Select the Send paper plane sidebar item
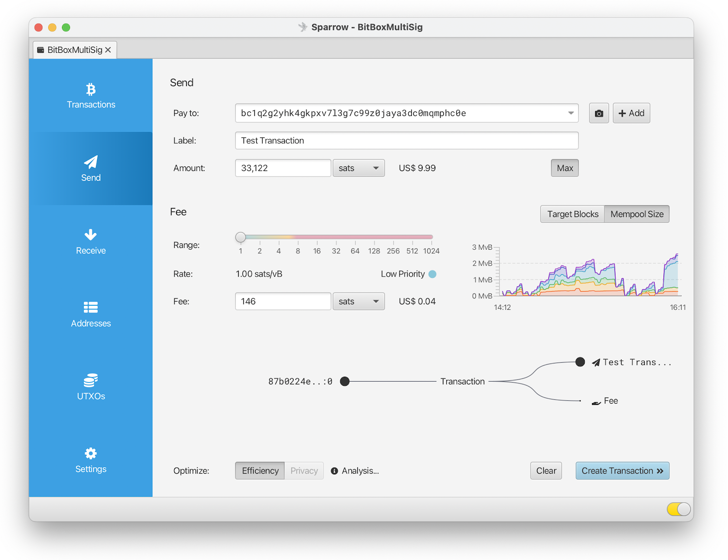This screenshot has width=728, height=560. 91,168
